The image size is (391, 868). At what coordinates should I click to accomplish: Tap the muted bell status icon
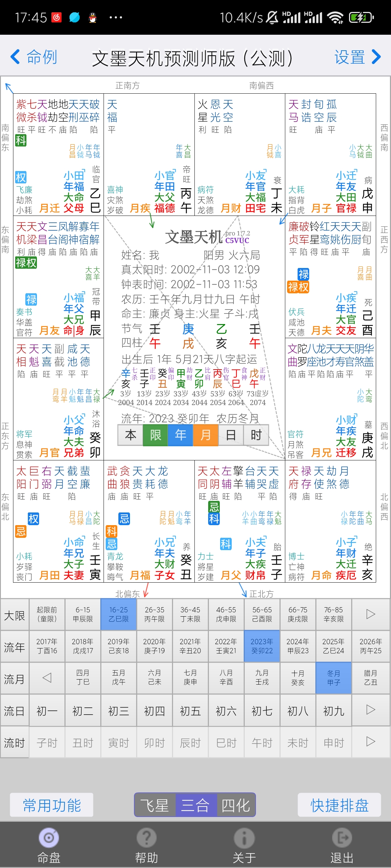point(272,17)
